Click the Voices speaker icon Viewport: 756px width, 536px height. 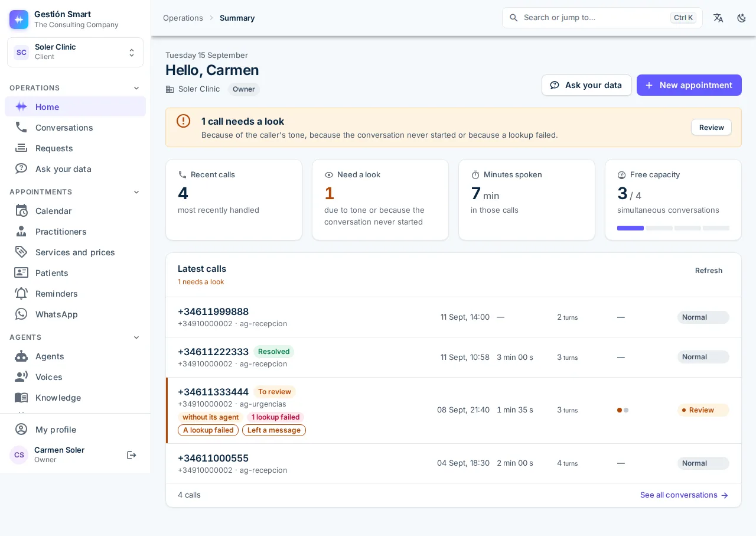[x=21, y=376]
